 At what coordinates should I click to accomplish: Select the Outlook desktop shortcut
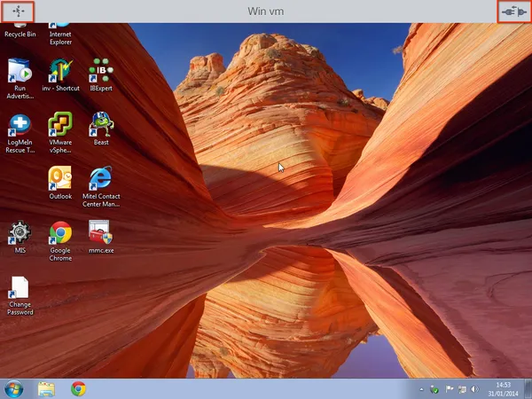coord(60,183)
